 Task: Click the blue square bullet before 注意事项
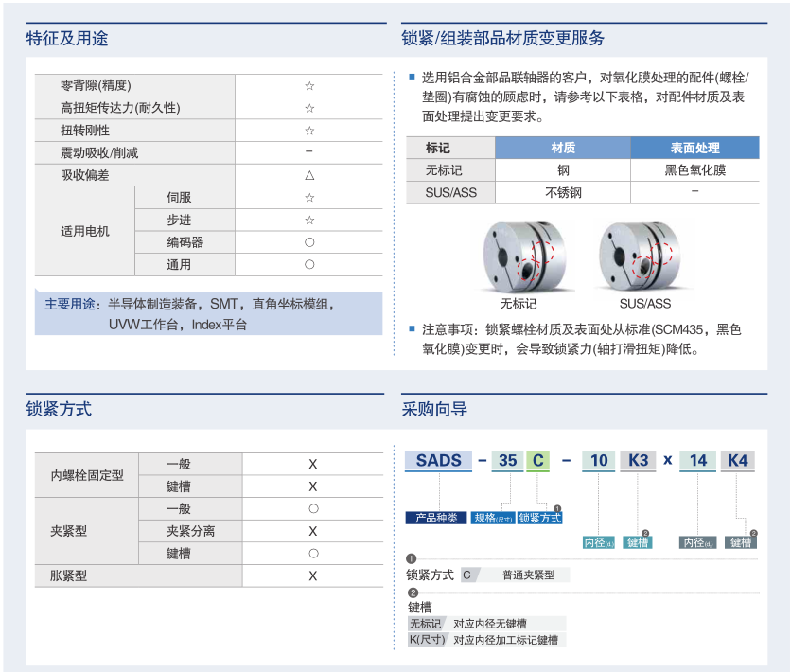tap(412, 329)
